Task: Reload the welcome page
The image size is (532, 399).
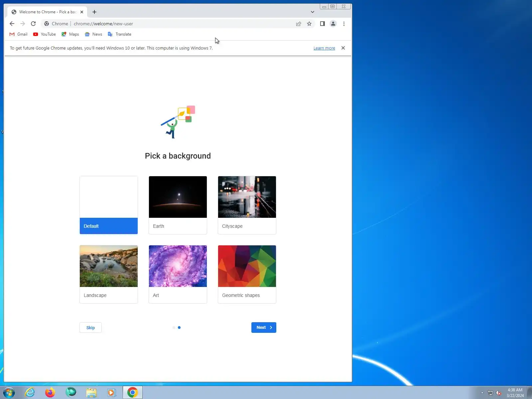Action: click(33, 24)
